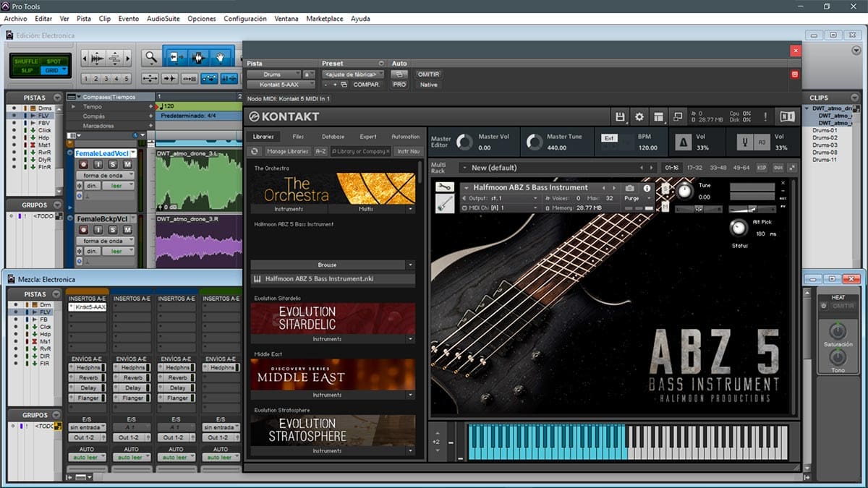Image resolution: width=868 pixels, height=488 pixels.
Task: Click the Evolution Sitardelic library banner
Action: pos(333,318)
